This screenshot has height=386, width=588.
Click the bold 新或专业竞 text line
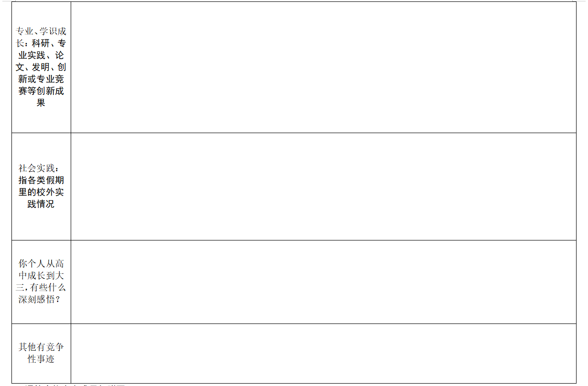[x=41, y=79]
